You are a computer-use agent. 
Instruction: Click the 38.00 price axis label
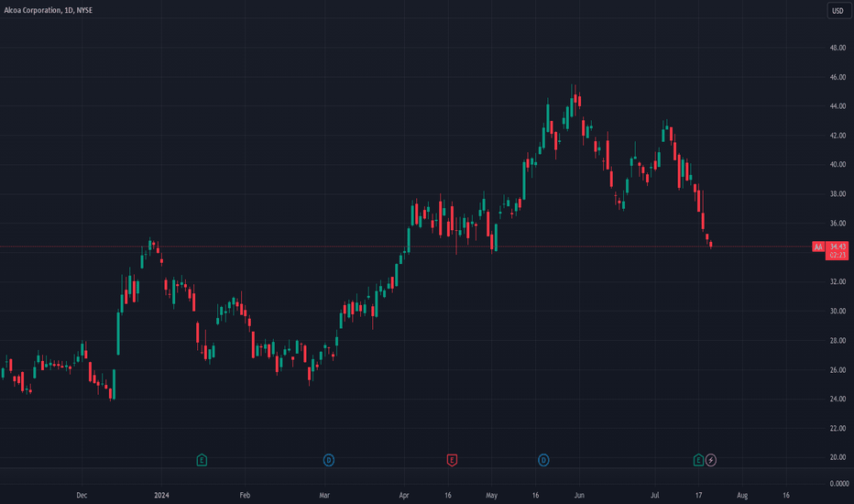[x=838, y=194]
